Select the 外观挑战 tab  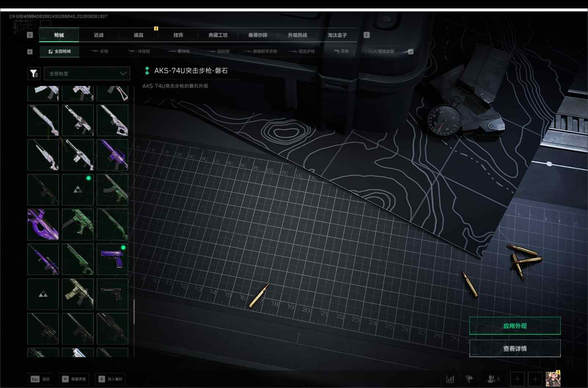coord(297,35)
